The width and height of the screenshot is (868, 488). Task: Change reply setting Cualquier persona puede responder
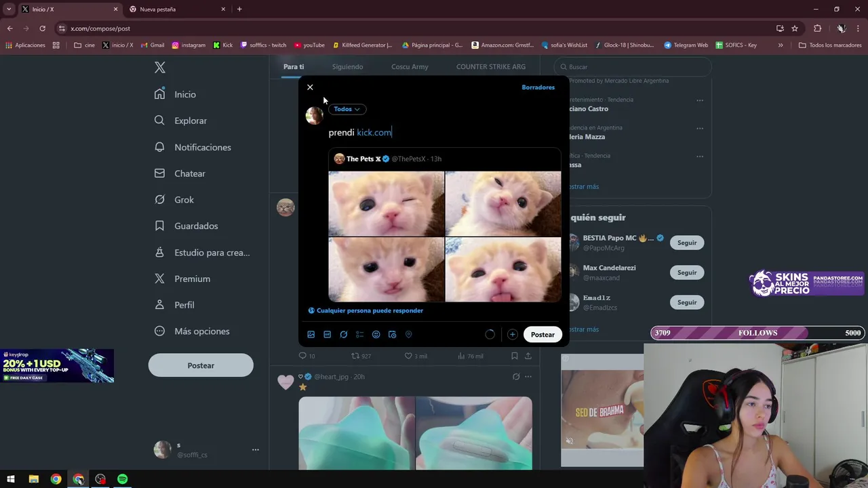coord(366,310)
